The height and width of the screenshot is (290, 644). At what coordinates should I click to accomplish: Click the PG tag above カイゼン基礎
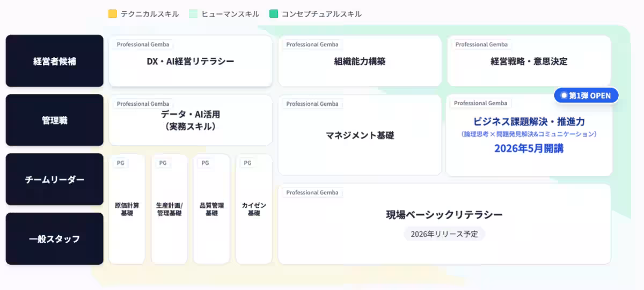(x=247, y=163)
